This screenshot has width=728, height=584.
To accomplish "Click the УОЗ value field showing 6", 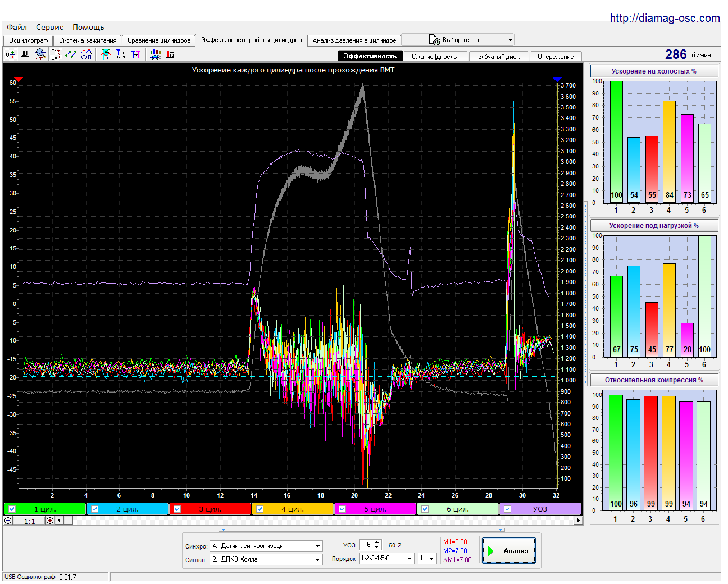I will click(367, 545).
